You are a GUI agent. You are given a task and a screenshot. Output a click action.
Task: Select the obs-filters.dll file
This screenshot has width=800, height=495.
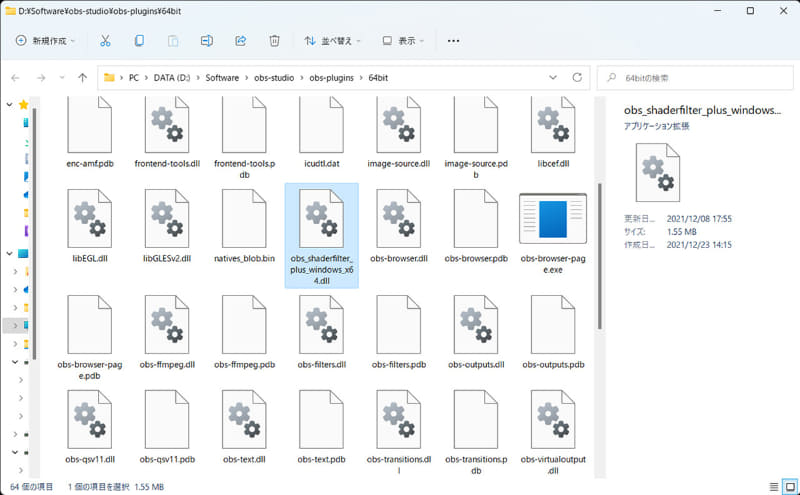click(321, 332)
